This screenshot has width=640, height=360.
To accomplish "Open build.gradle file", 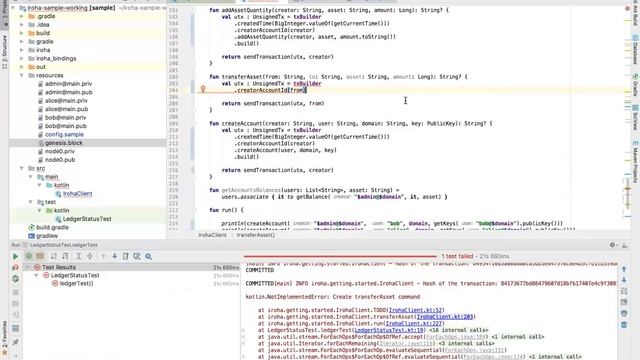I will 52,227.
